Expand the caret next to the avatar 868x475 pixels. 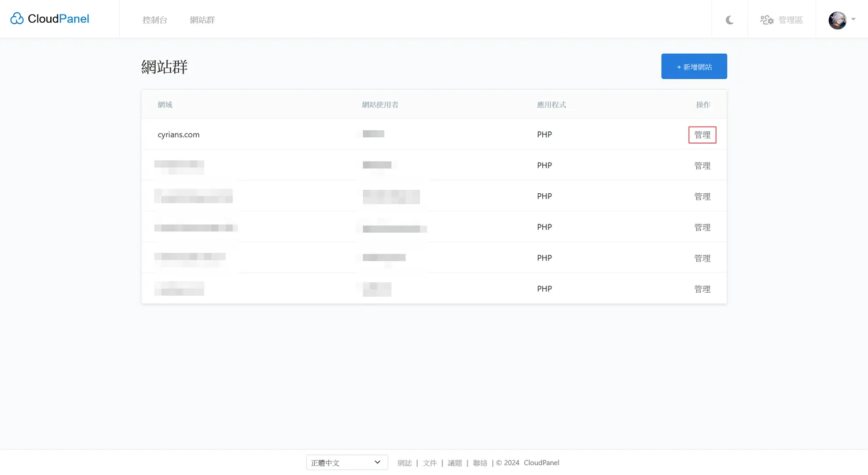pos(854,20)
